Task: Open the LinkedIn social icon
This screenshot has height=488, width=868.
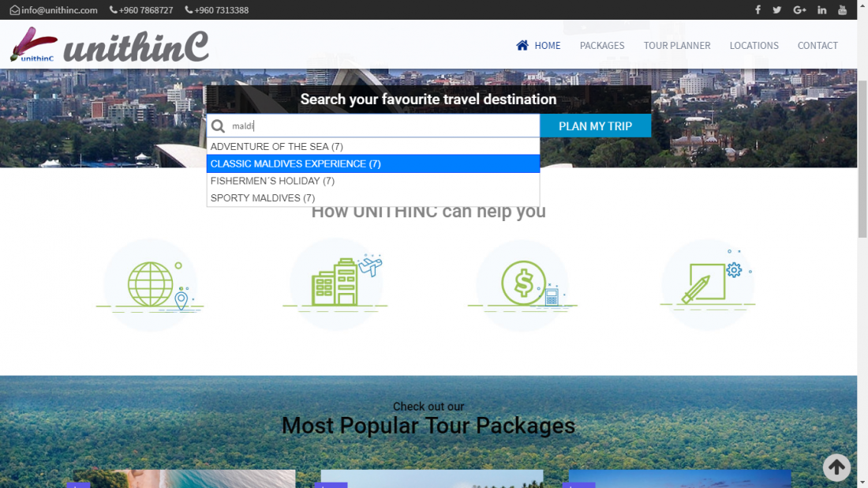Action: click(822, 10)
